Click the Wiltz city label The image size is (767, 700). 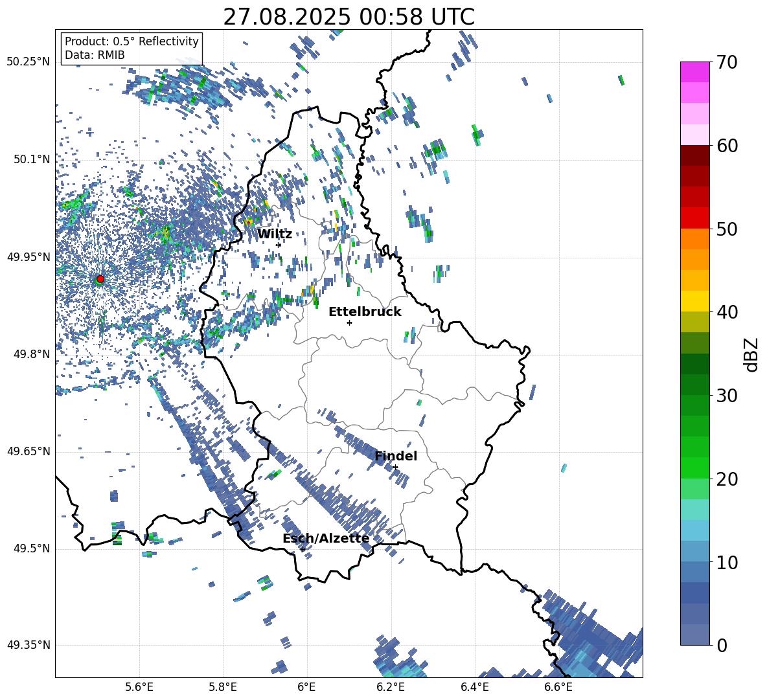point(275,234)
